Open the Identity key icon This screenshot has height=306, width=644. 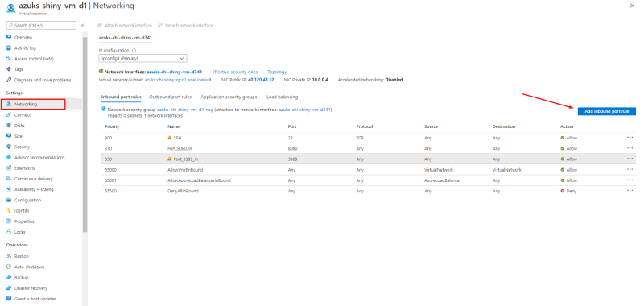[9, 211]
